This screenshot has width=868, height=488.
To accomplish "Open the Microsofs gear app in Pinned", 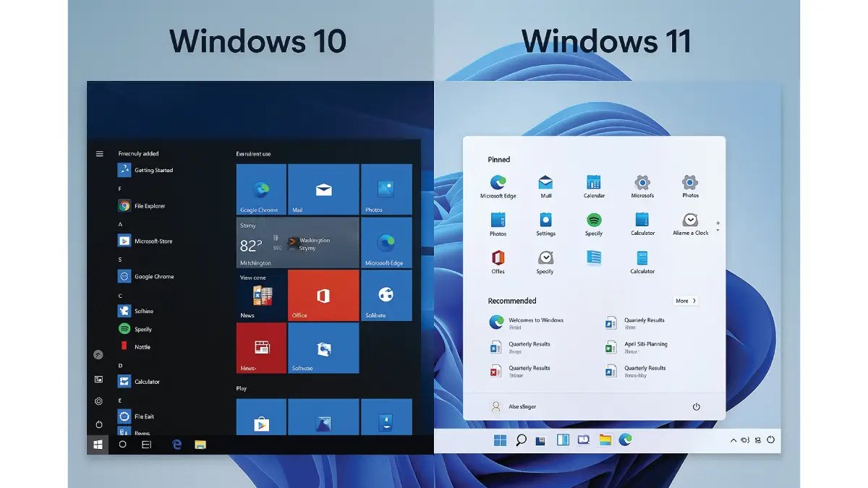I will click(642, 187).
